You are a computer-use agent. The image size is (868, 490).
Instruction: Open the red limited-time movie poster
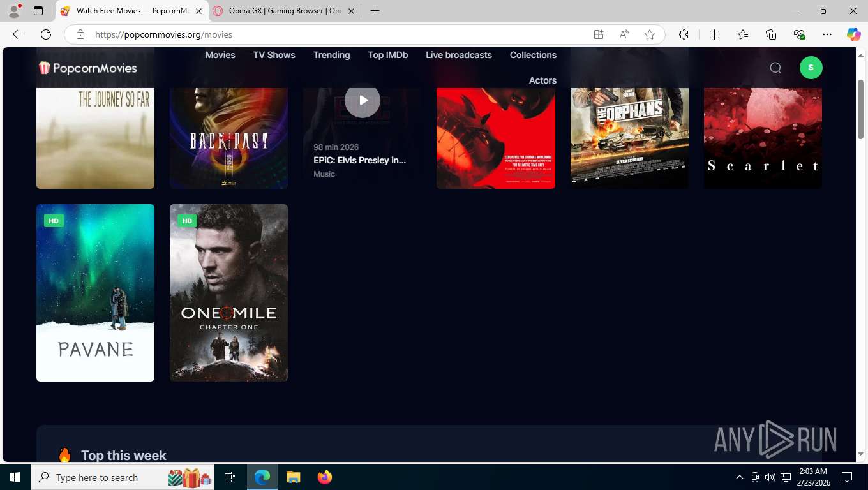click(496, 138)
